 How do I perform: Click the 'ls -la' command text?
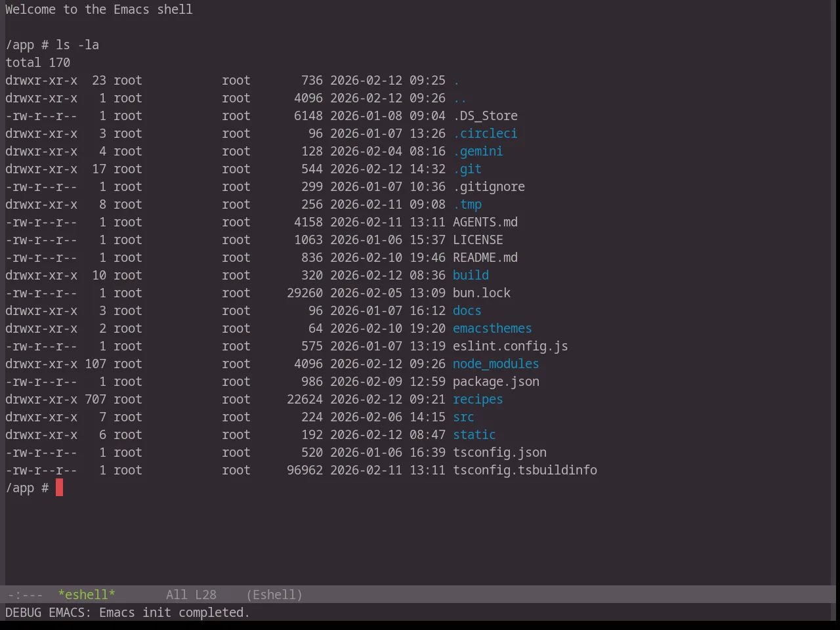[77, 45]
